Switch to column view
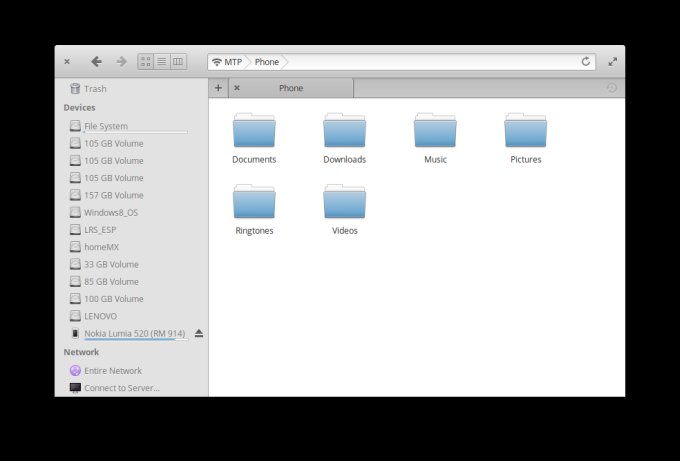Screen dimensions: 680x461 178,62
